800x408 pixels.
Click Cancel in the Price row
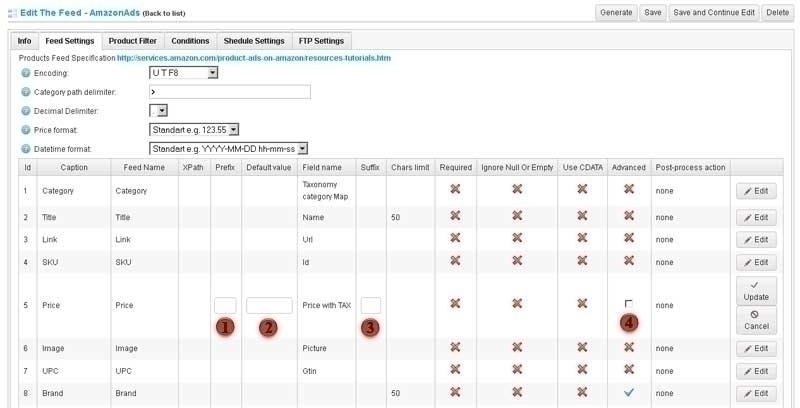point(756,320)
